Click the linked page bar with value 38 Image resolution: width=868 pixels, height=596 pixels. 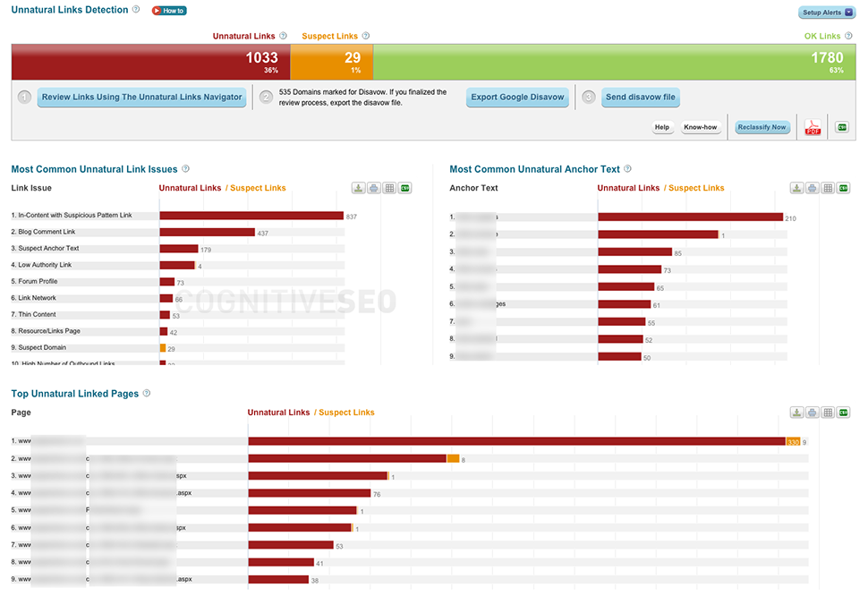278,579
